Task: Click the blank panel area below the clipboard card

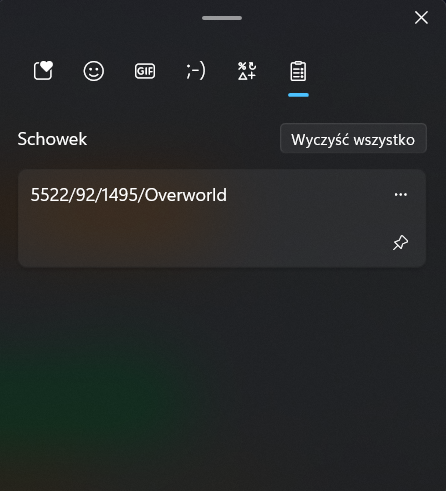Action: (x=222, y=377)
